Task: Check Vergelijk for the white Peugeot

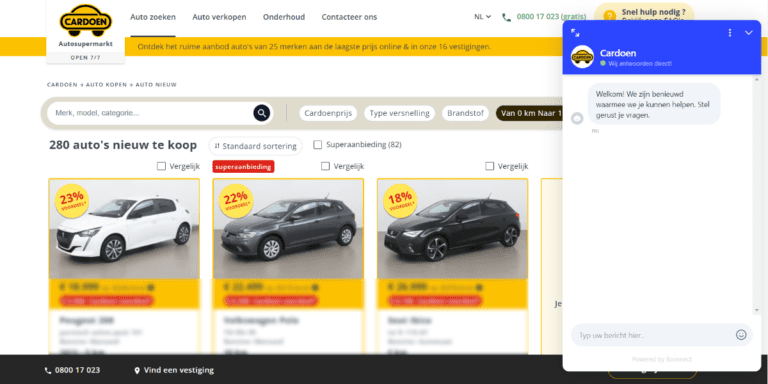Action: pyautogui.click(x=161, y=166)
